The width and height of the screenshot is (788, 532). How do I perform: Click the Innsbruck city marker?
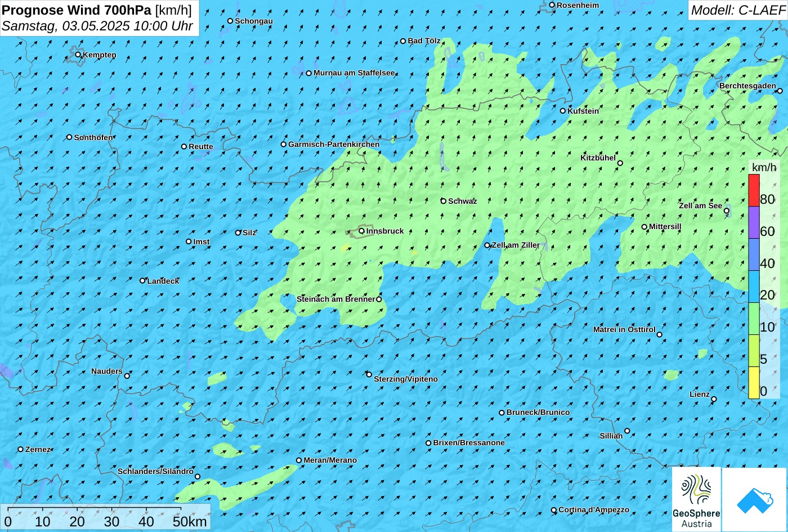click(362, 231)
